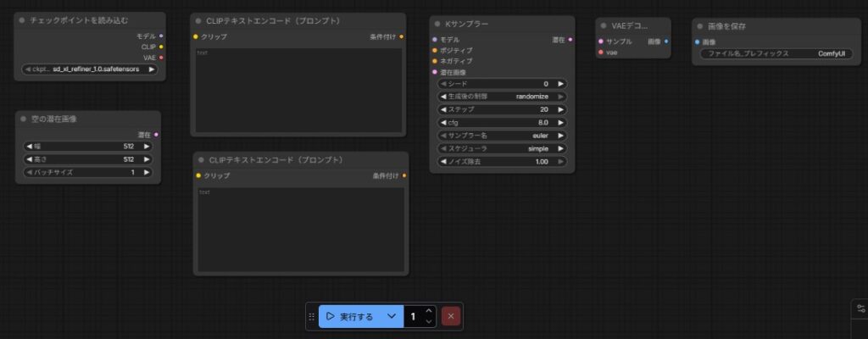868x339 pixels.
Task: Collapse the 画像を保存 node via its title dot
Action: [700, 25]
